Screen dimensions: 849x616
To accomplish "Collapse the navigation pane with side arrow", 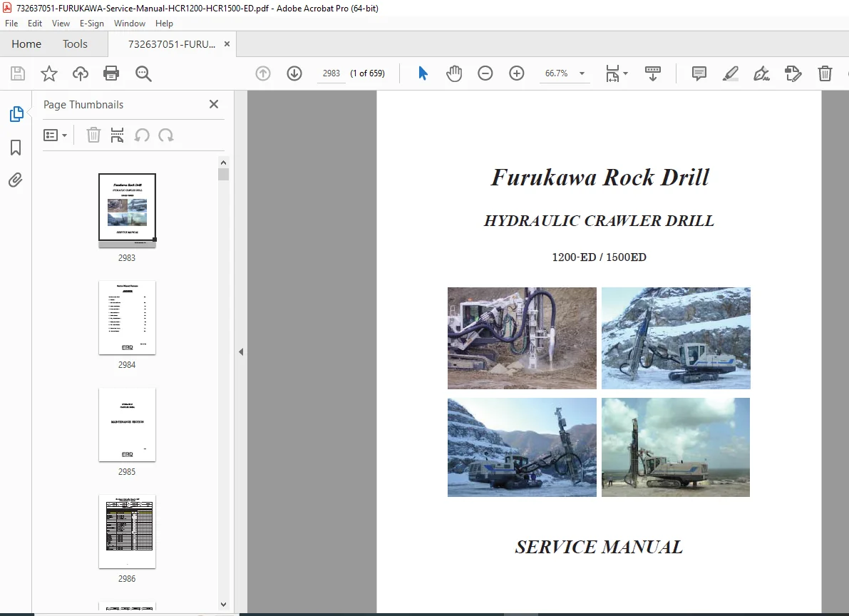I will click(x=241, y=352).
